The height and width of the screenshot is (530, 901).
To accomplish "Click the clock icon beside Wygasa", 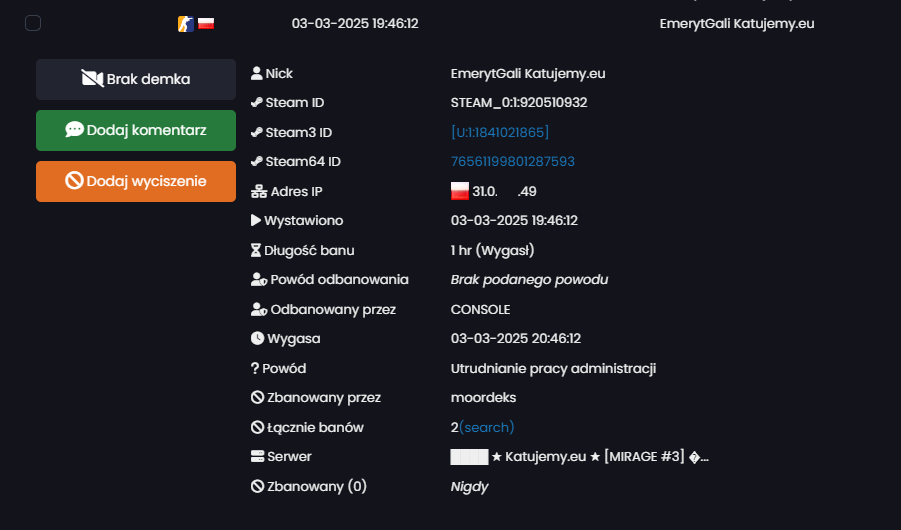I will [257, 339].
